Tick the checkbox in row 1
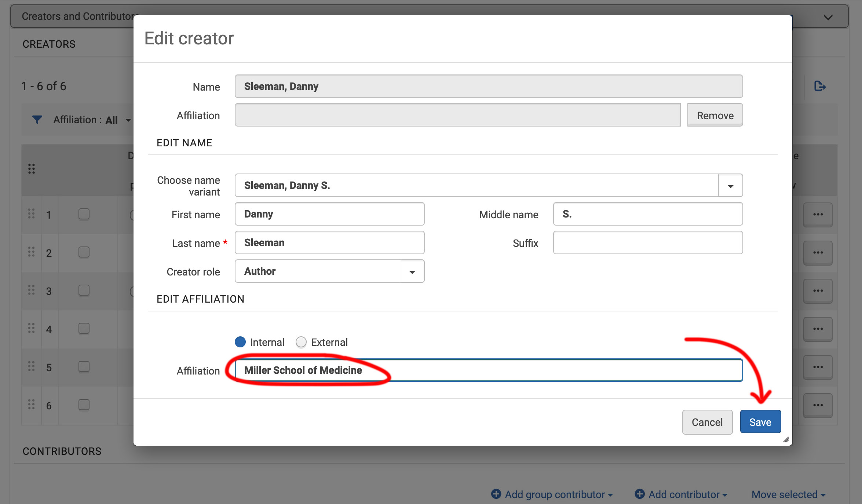The image size is (862, 504). coord(84,214)
